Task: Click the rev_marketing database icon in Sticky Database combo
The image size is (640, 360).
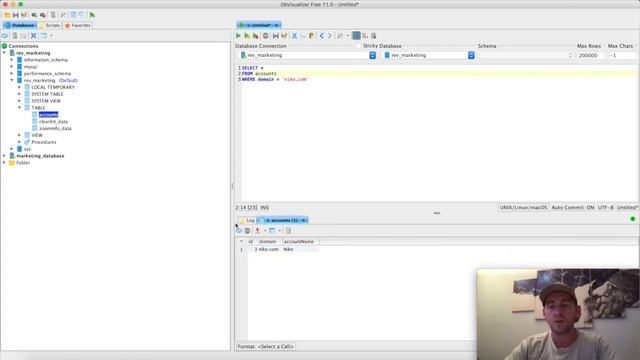Action: (x=387, y=55)
